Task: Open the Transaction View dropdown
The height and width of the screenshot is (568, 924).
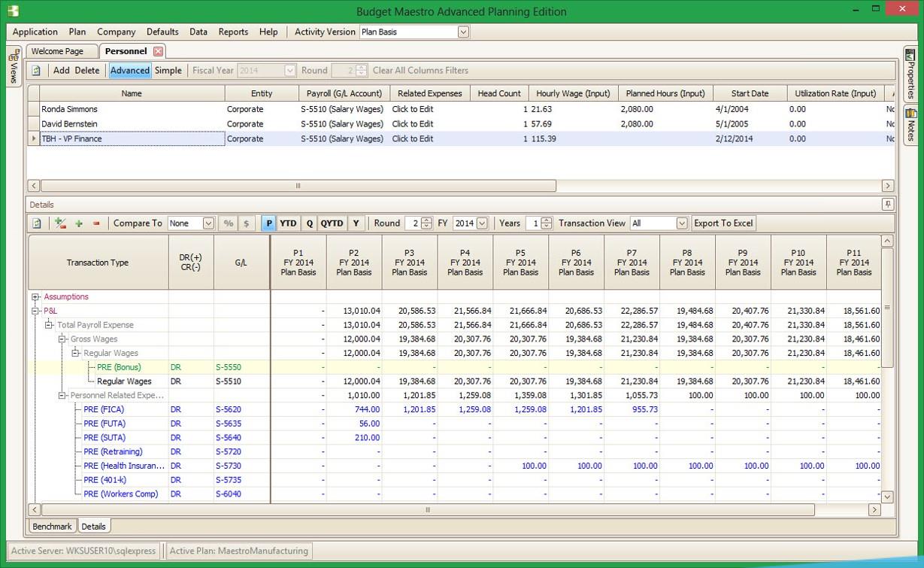Action: point(682,223)
